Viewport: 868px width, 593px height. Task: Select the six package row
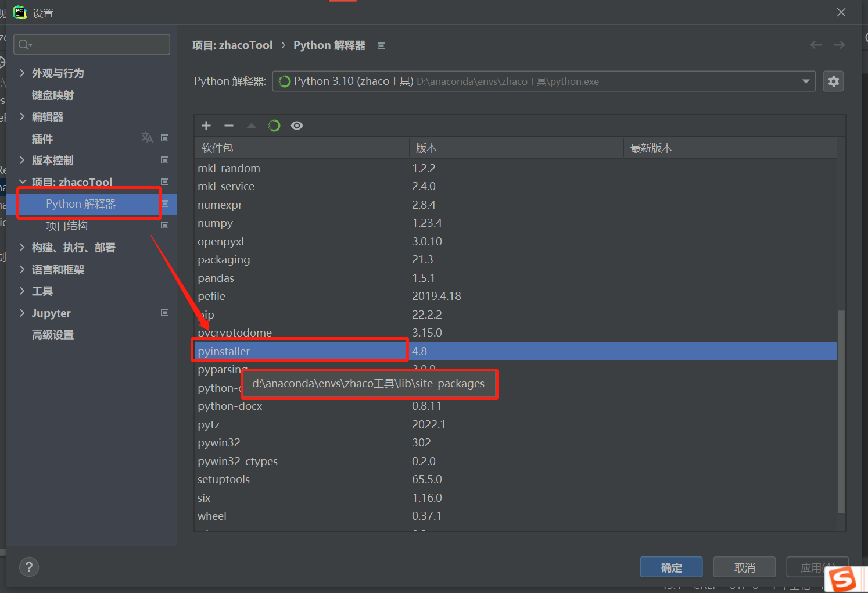pyautogui.click(x=516, y=498)
